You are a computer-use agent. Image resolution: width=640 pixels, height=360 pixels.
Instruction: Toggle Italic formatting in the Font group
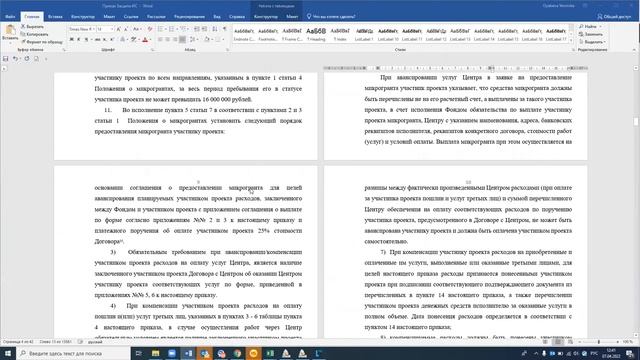pos(79,40)
